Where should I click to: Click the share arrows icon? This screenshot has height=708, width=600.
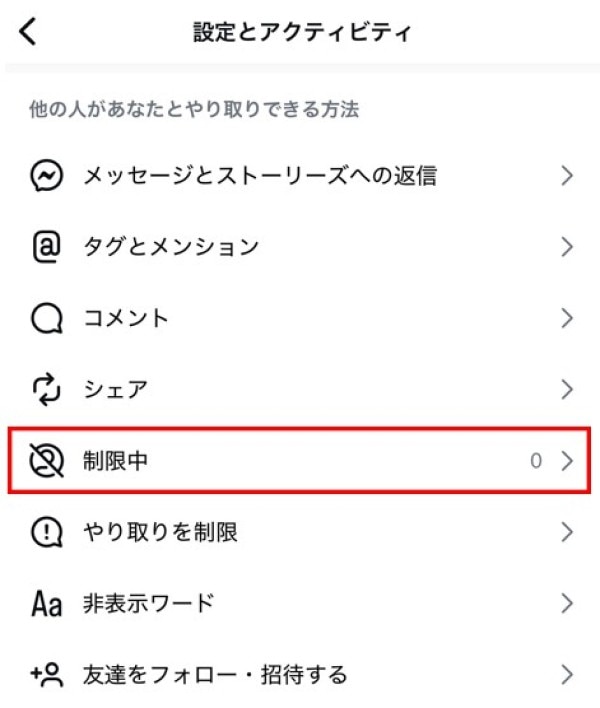pyautogui.click(x=46, y=389)
